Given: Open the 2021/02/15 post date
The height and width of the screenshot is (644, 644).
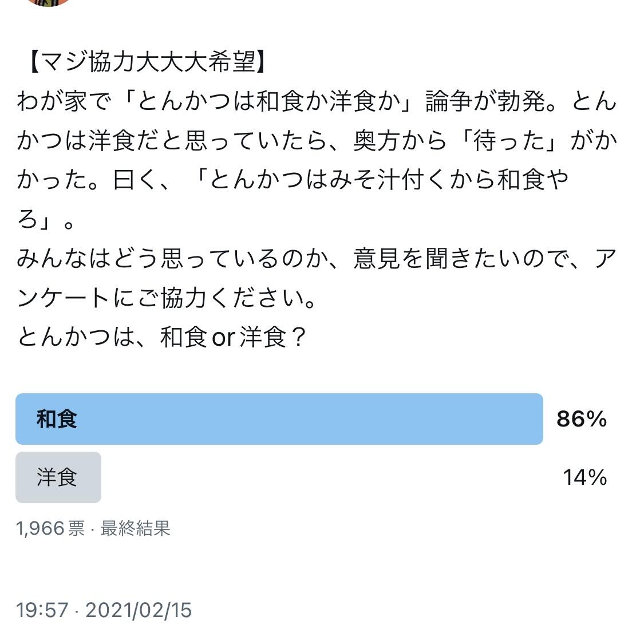Looking at the screenshot, I should [139, 610].
